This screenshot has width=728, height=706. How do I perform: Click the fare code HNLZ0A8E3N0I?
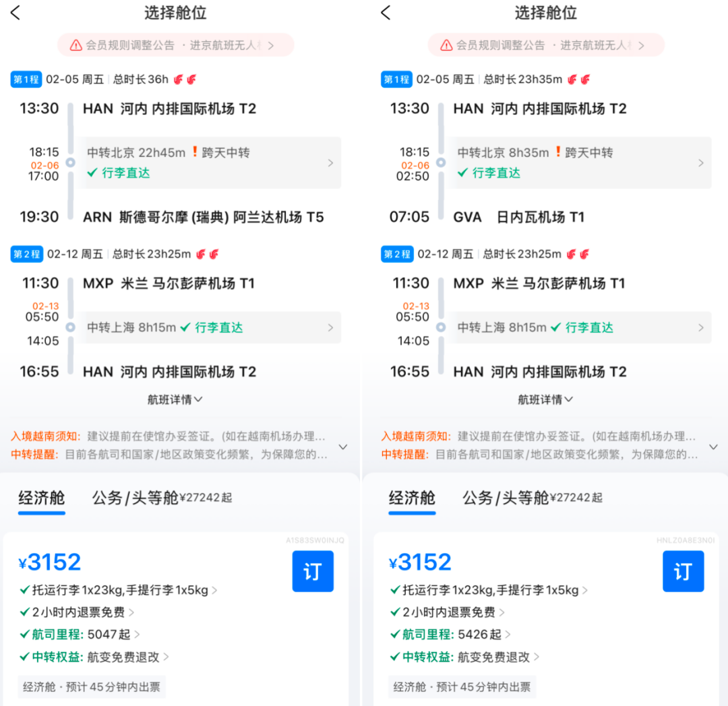[x=686, y=540]
